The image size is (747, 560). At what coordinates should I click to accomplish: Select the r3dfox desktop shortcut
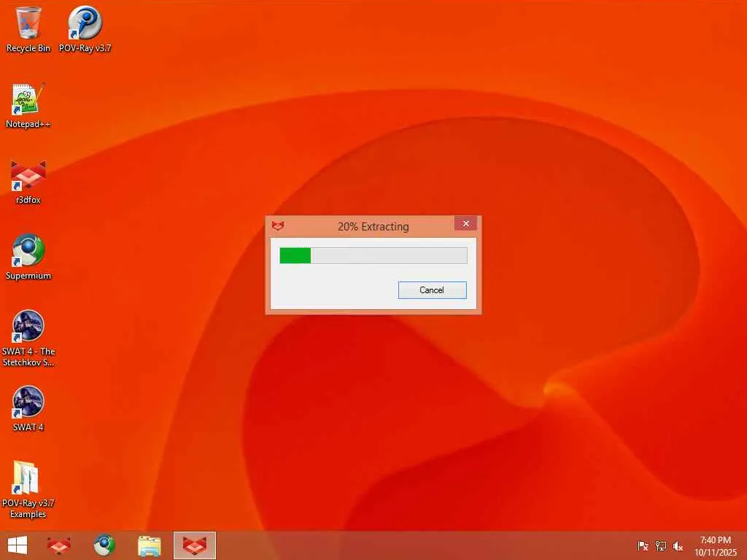tap(28, 182)
